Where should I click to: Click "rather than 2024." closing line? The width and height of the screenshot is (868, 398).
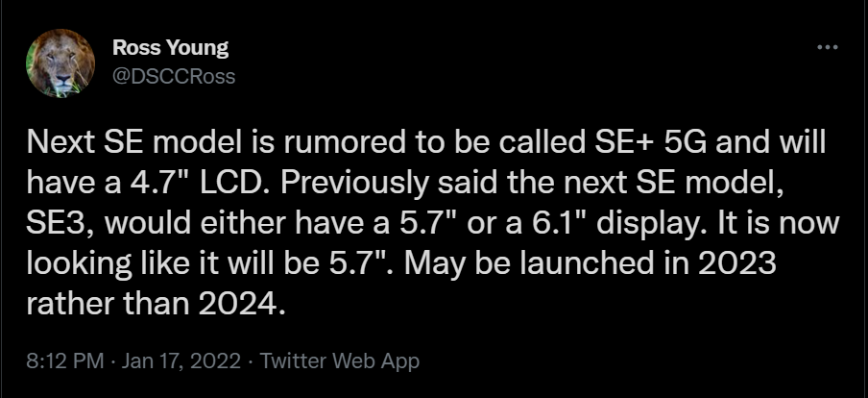click(x=157, y=305)
